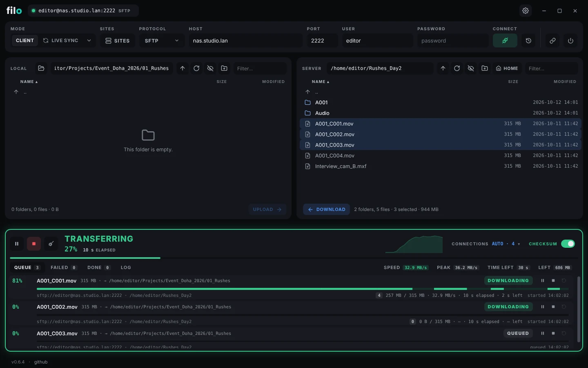Refresh the local file list
The image size is (588, 368).
(x=196, y=68)
